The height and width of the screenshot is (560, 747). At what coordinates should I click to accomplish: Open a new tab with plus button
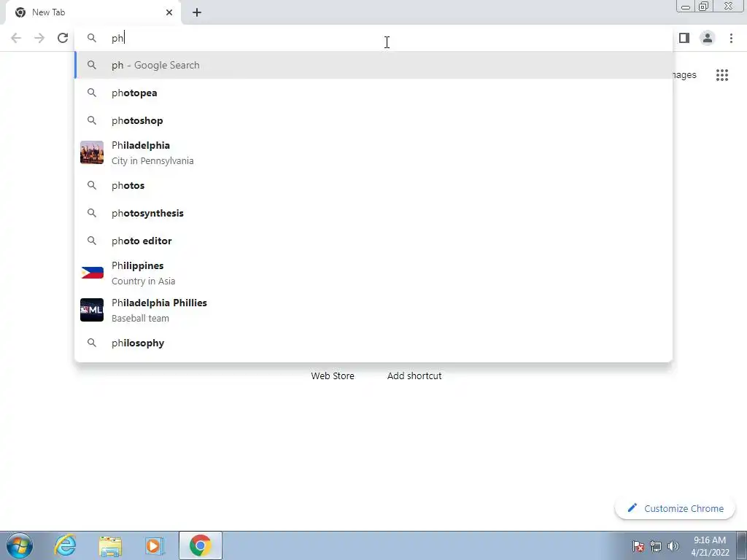(197, 12)
